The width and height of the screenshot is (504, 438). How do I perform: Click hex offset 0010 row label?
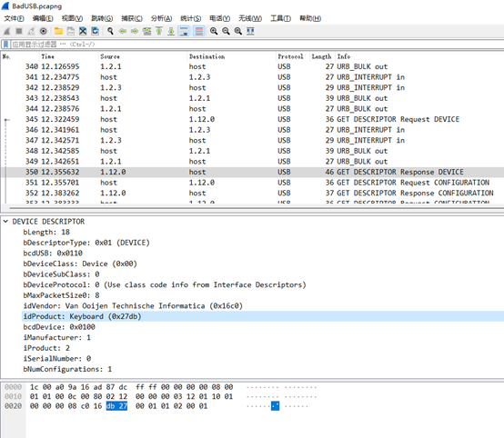(x=13, y=396)
